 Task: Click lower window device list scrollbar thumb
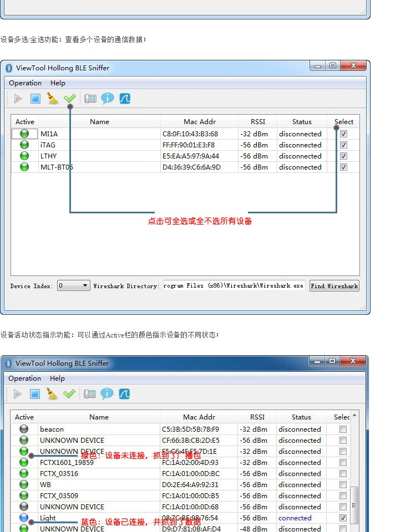pyautogui.click(x=354, y=505)
